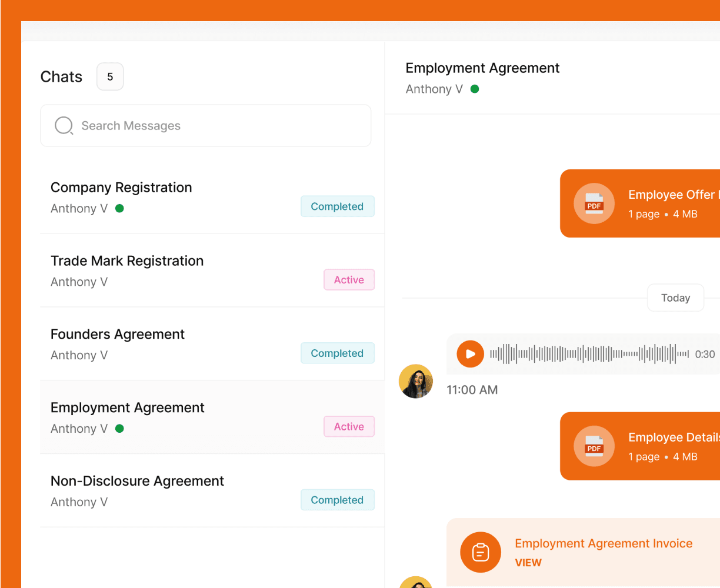720x588 pixels.
Task: Click Anthony V's avatar next to the voice note
Action: [x=416, y=381]
